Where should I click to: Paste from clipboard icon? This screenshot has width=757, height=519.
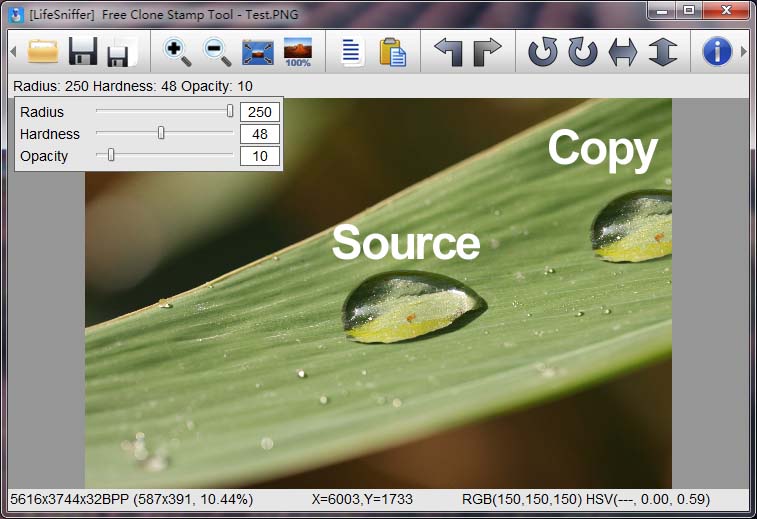tap(393, 52)
